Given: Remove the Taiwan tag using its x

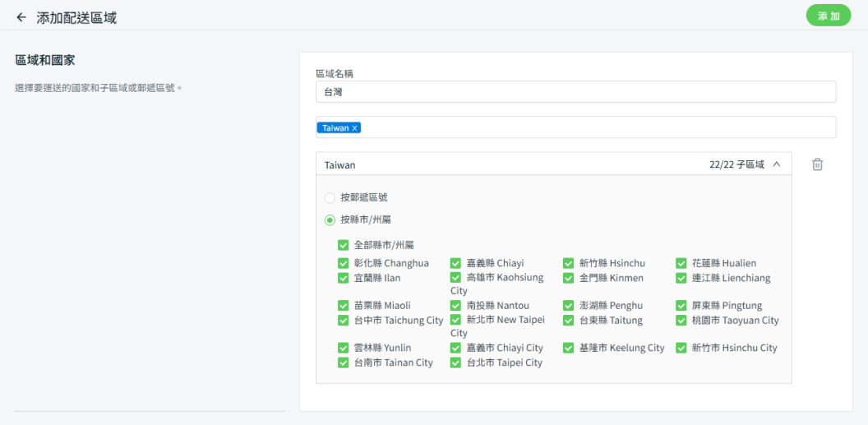Looking at the screenshot, I should [355, 128].
